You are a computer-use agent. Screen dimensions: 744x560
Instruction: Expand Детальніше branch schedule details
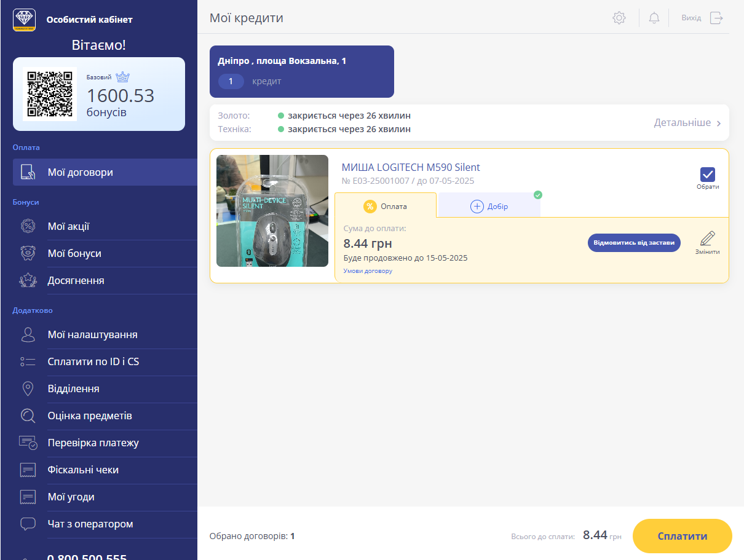tap(687, 123)
